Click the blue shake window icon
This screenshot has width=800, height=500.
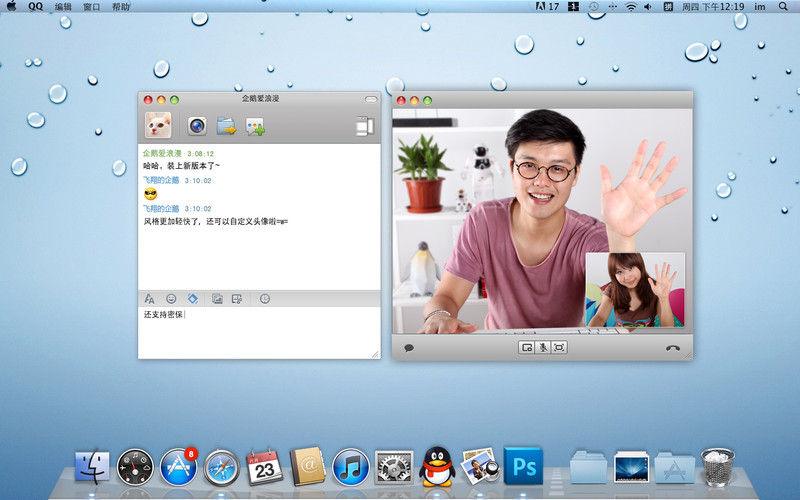[193, 298]
